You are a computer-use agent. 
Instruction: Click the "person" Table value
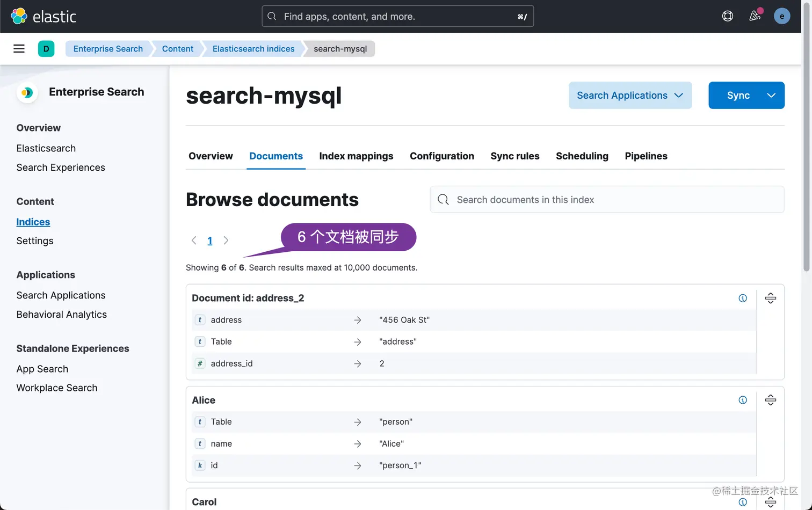pos(396,422)
